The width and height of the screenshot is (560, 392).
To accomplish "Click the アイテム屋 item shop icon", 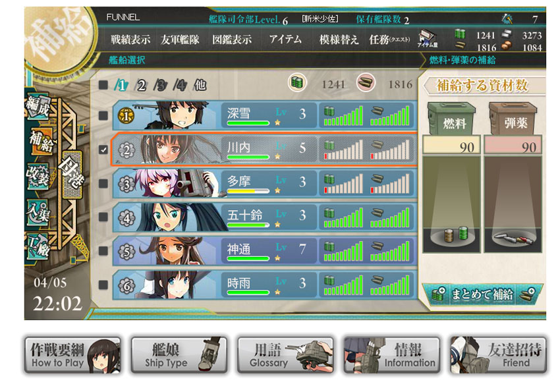I will (x=427, y=38).
